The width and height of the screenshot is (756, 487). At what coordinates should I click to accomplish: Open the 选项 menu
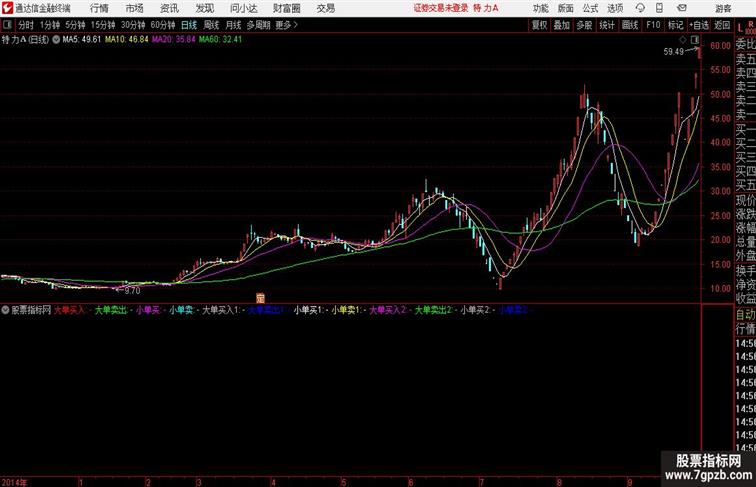point(615,8)
